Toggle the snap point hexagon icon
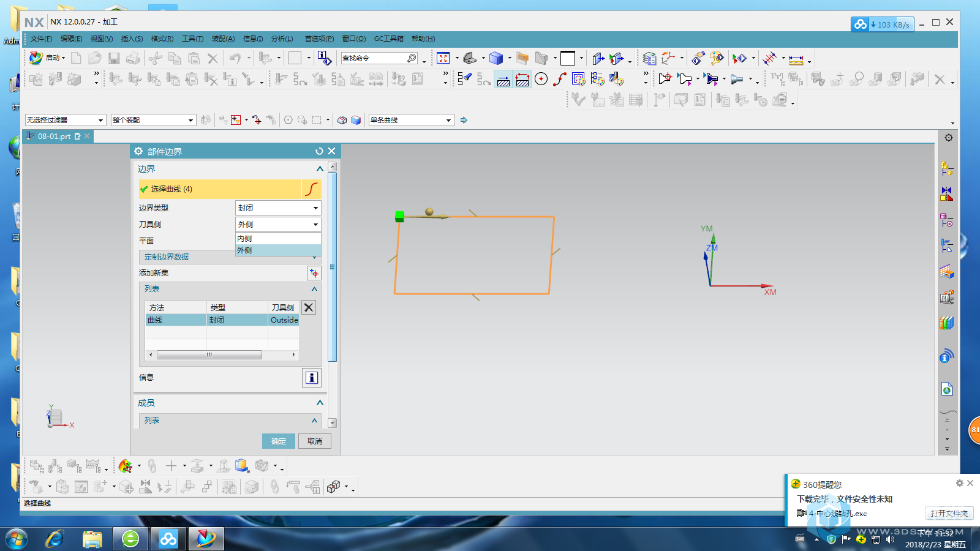Image resolution: width=980 pixels, height=551 pixels. [288, 120]
